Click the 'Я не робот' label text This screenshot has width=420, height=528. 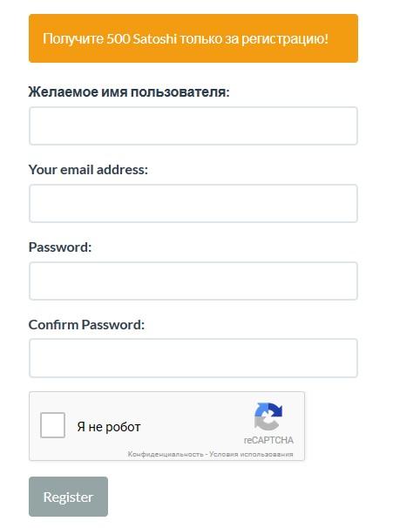point(109,427)
